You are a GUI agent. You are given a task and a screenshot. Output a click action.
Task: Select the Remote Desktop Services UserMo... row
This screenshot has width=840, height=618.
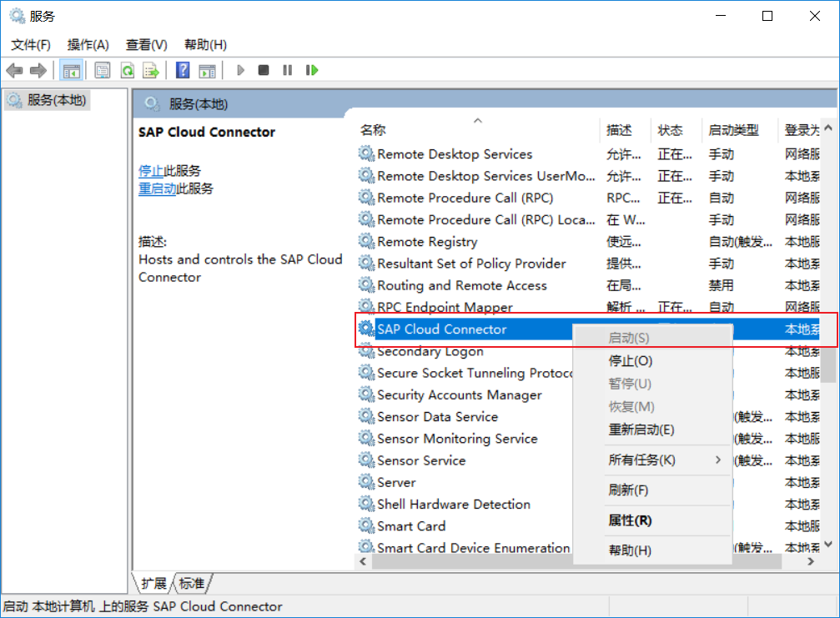[588, 176]
